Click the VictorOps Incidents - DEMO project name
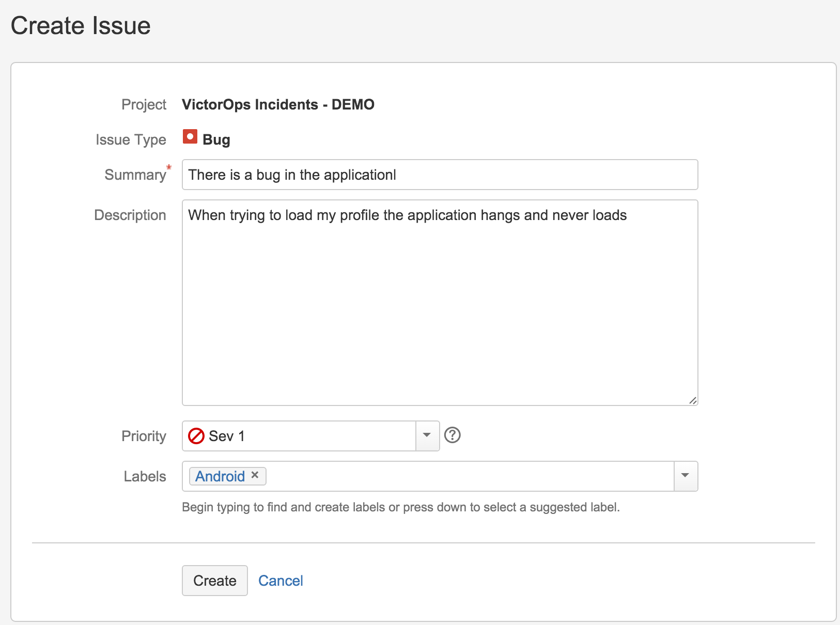The width and height of the screenshot is (840, 625). (278, 104)
